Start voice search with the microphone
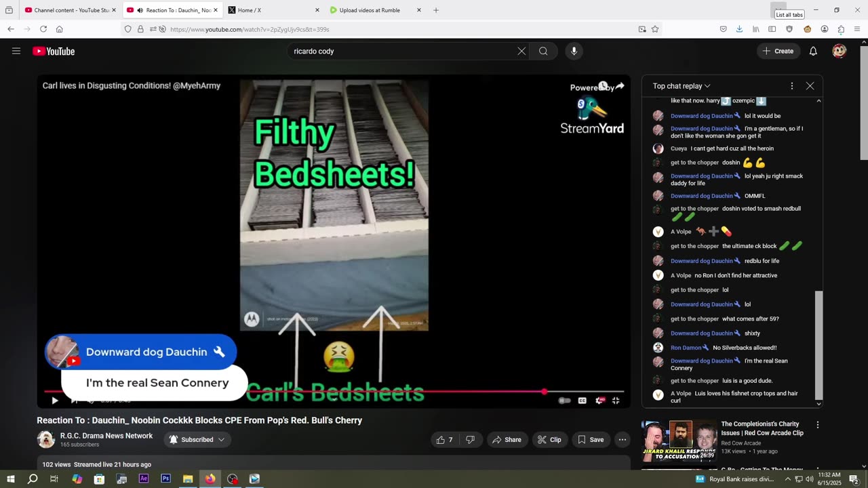 (574, 51)
